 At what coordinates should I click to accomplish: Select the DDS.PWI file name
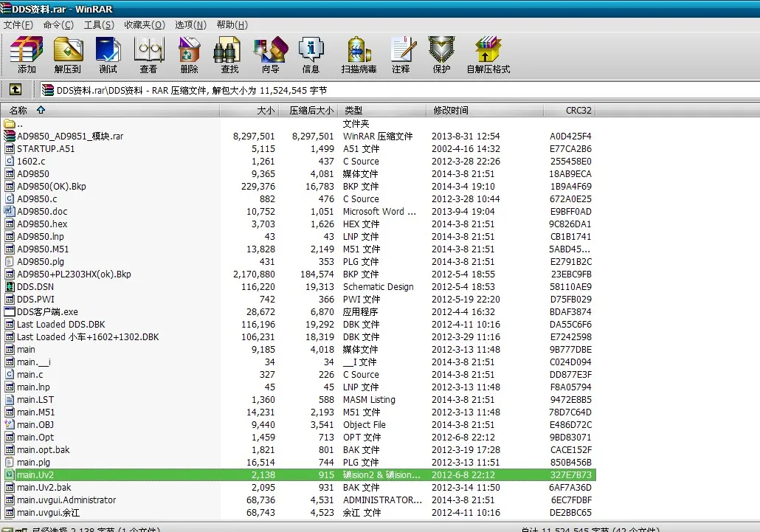35,300
